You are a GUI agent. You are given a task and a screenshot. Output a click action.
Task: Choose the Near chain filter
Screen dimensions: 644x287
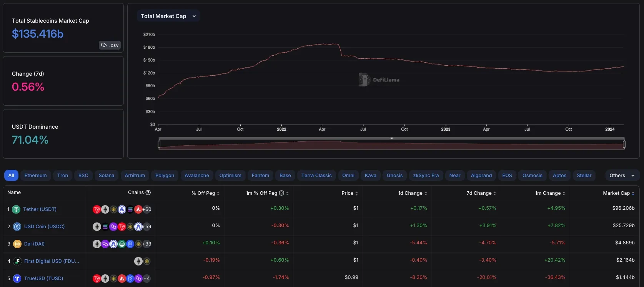pos(455,176)
